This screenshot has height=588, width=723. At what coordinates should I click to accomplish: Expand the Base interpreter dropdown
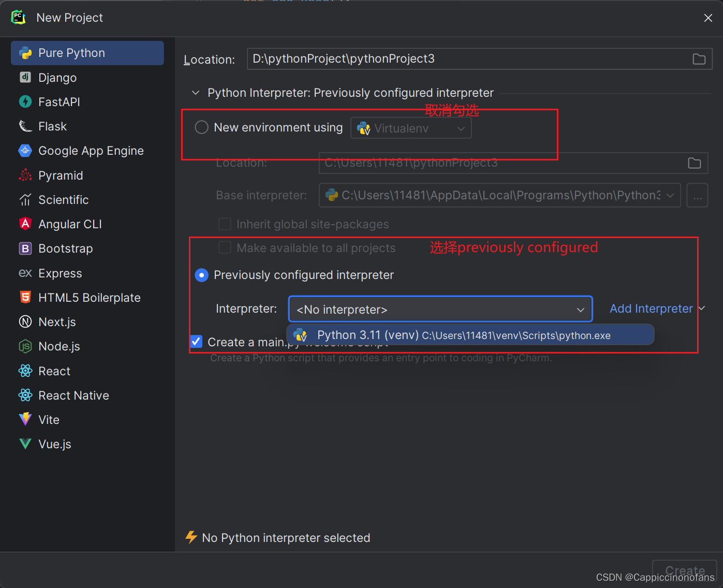tap(668, 195)
